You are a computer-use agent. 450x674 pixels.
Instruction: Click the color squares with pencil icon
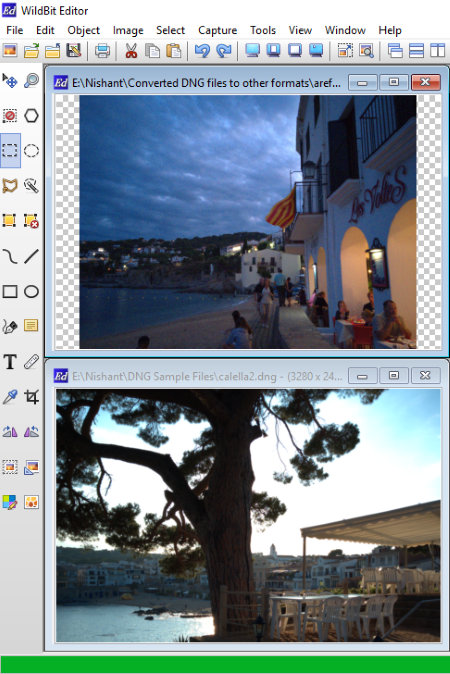(x=10, y=502)
